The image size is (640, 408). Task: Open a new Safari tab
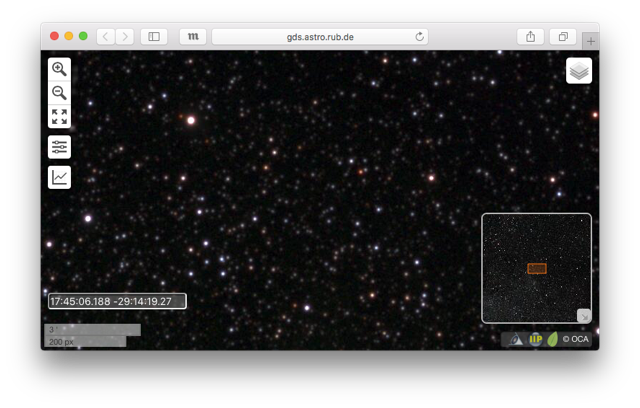591,41
